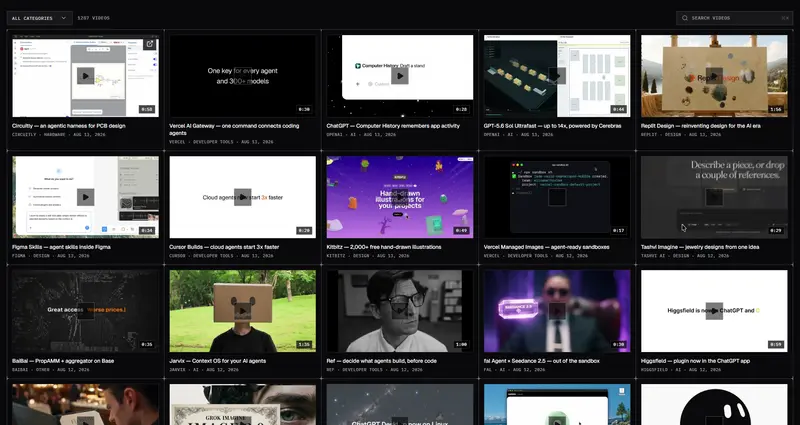Play the Figma Skills video
The width and height of the screenshot is (800, 425).
(x=85, y=197)
